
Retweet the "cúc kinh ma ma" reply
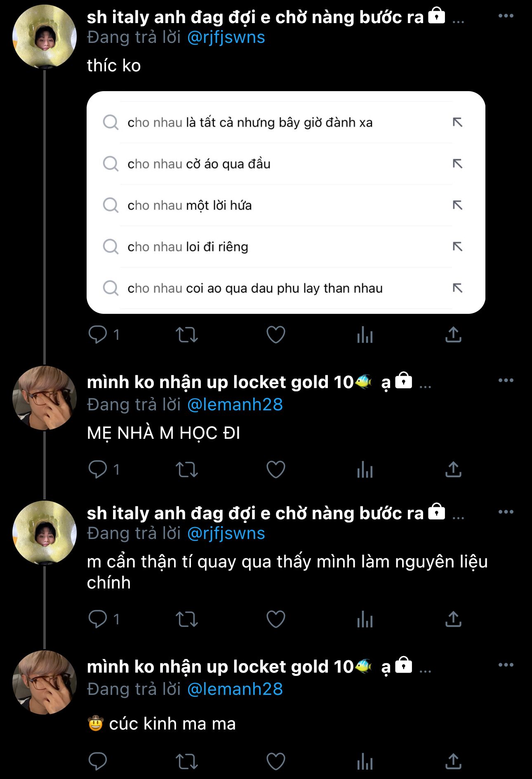pyautogui.click(x=187, y=762)
